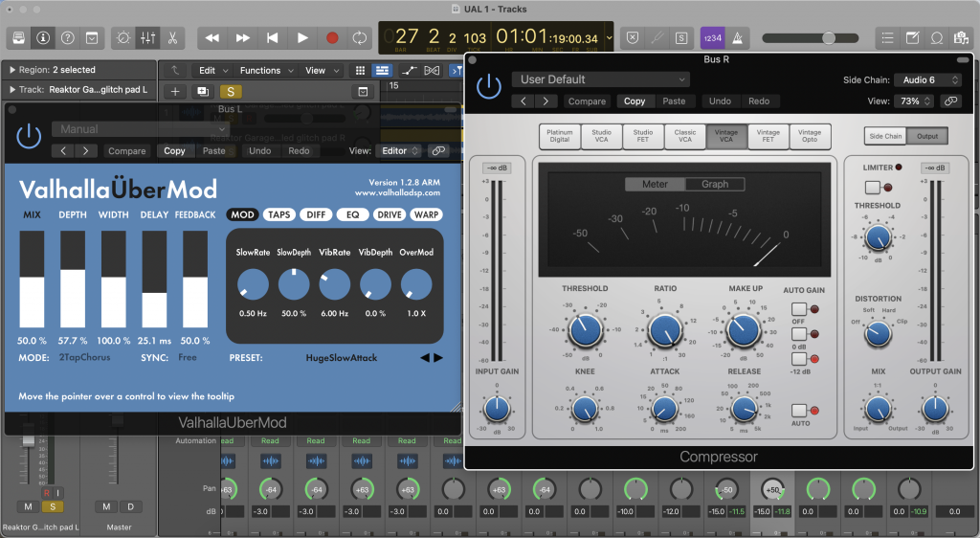Toggle the Mixer button in control bar

point(148,38)
